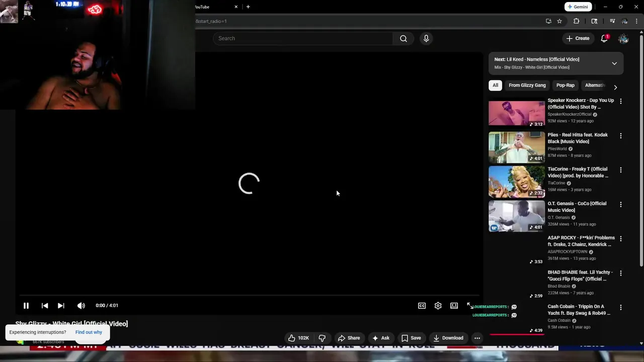Exit fullscreen with the collapse arrows icon
The image size is (644, 362).
pos(470,305)
